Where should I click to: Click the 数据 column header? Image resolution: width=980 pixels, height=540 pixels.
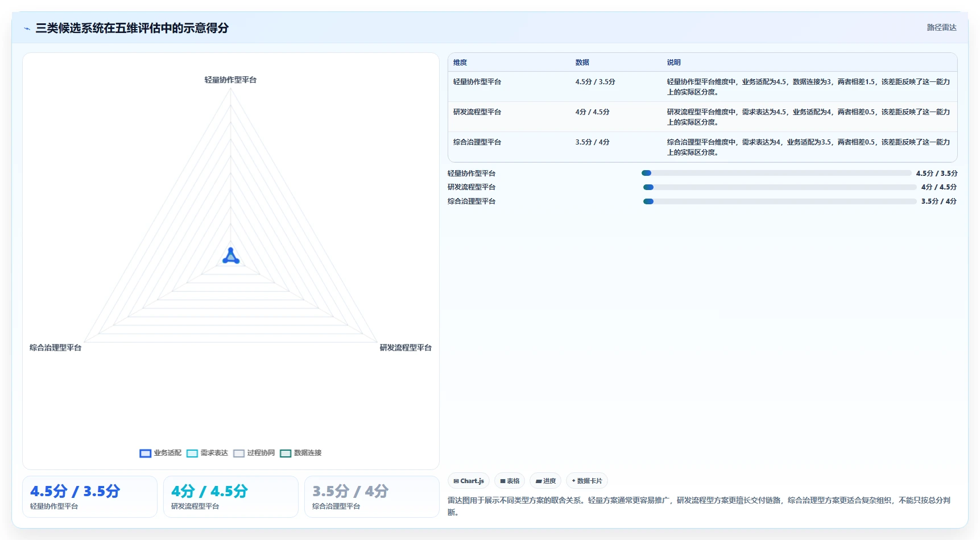582,63
